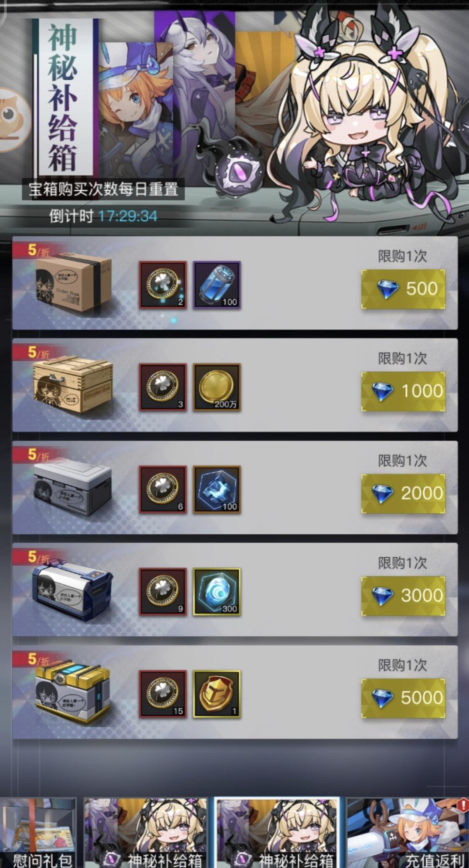The image size is (469, 868).
Task: Select the highlighted 神秘补给箱 tab
Action: point(278,832)
